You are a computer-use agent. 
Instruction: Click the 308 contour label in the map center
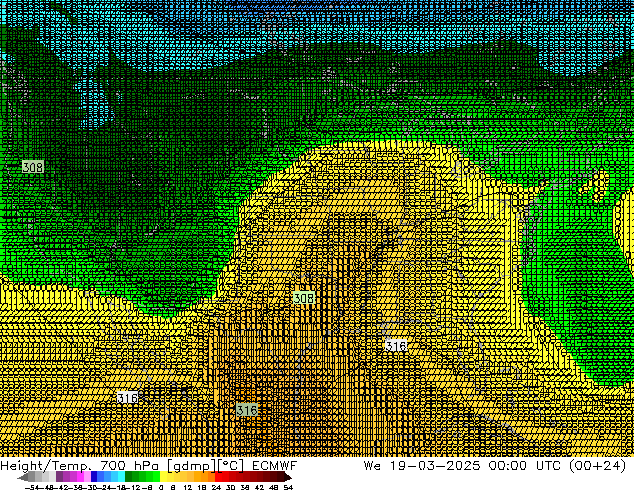(x=304, y=298)
